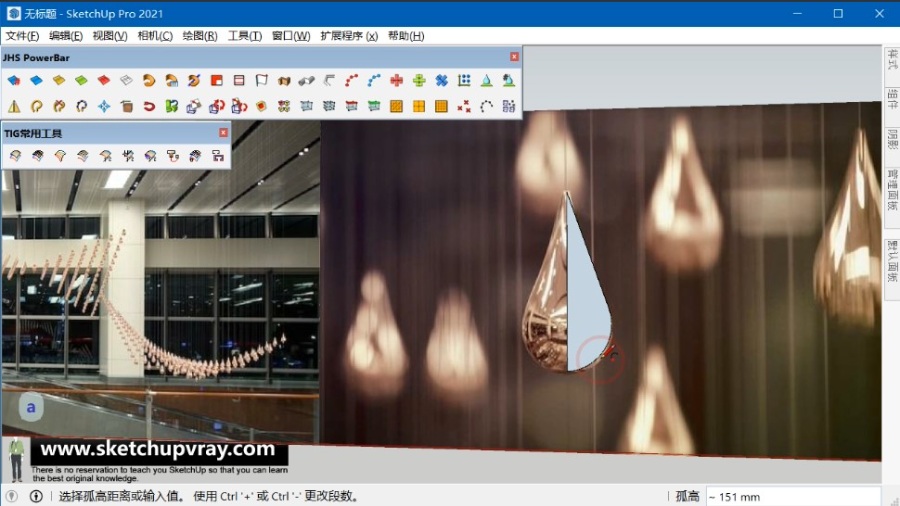Image resolution: width=900 pixels, height=506 pixels.
Task: Click the green-topped wire box icon
Action: point(374,106)
